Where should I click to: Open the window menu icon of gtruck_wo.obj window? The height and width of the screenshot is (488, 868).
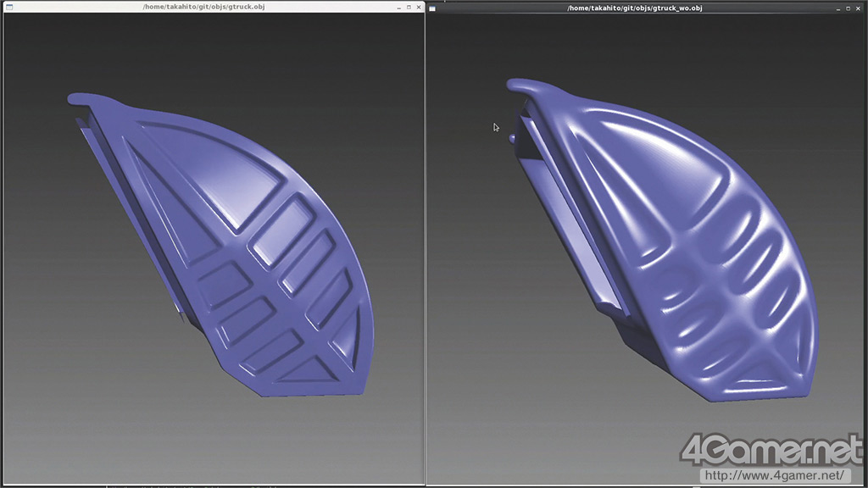(x=432, y=8)
